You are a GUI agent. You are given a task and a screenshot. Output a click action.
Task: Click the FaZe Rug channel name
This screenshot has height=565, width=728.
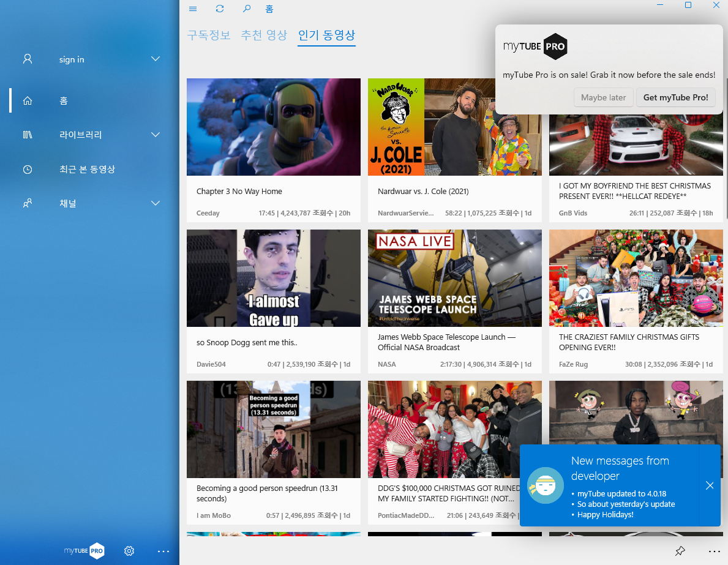tap(573, 364)
